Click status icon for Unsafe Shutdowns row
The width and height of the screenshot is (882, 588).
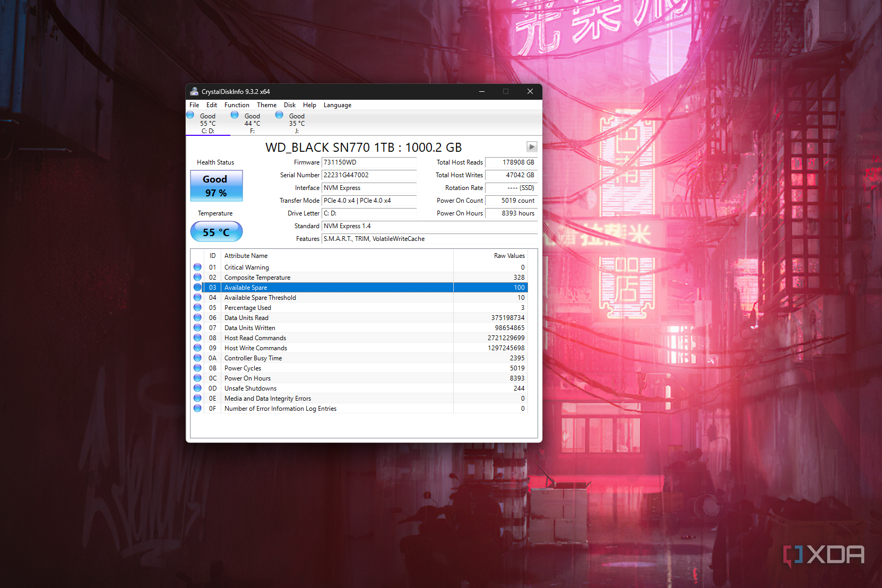197,388
